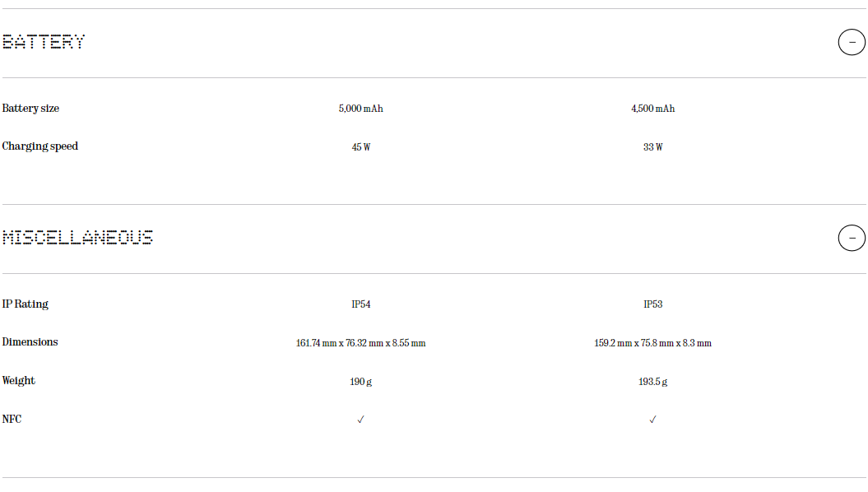Click the 161.74 mm dimensions value
Image resolution: width=868 pixels, height=492 pixels.
pyautogui.click(x=361, y=343)
